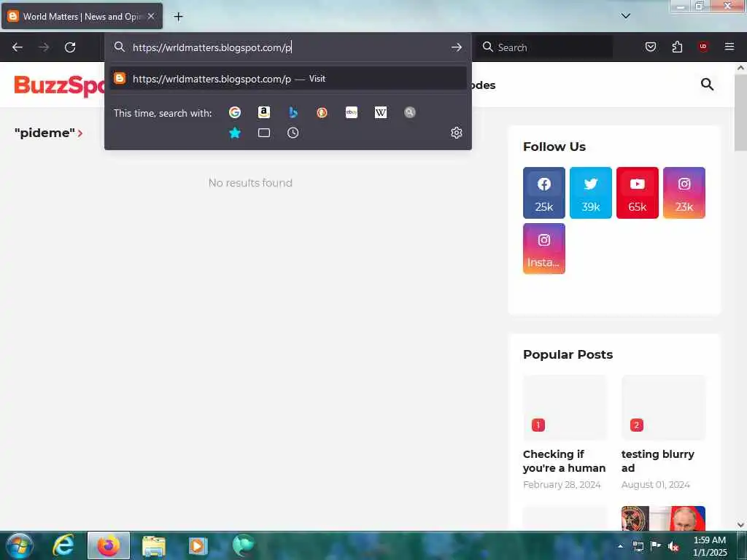Viewport: 747px width, 560px height.
Task: Click the "Popular Posts" heading
Action: click(x=568, y=355)
